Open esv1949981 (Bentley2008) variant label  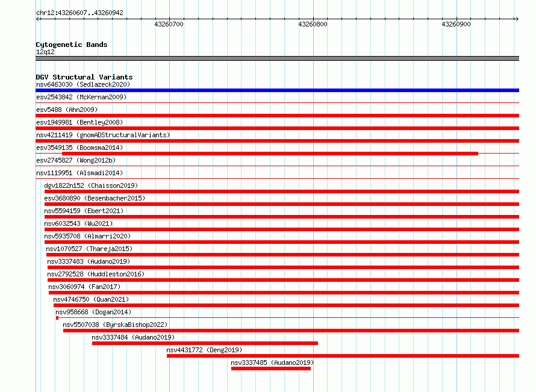point(79,122)
